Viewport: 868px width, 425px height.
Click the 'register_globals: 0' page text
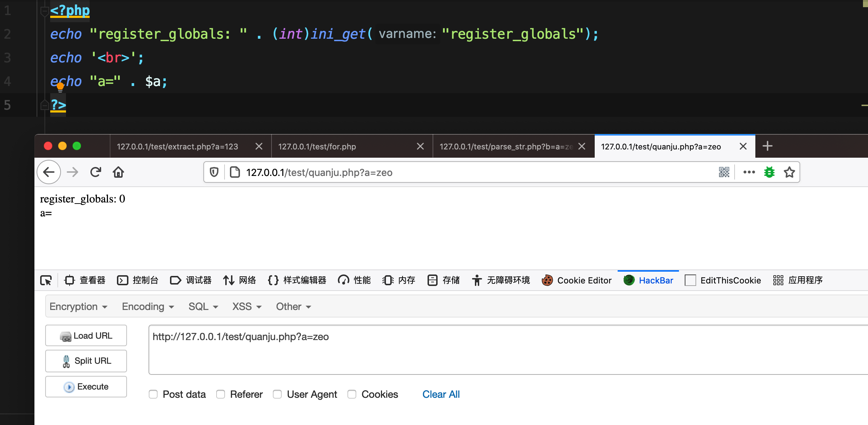click(x=82, y=199)
